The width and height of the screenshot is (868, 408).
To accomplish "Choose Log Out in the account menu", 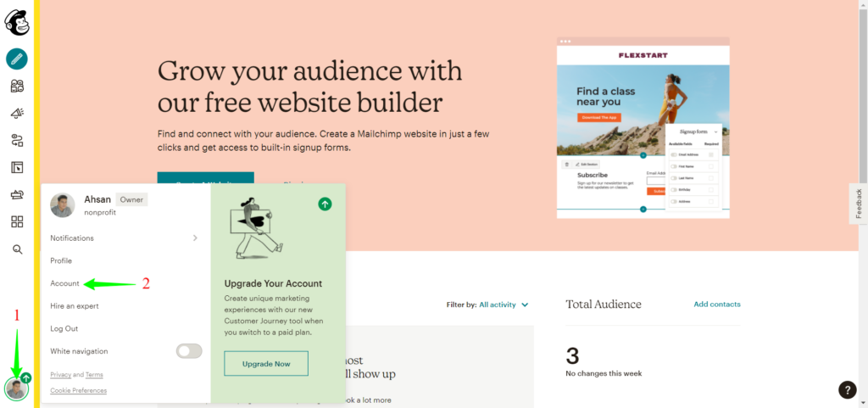I will (64, 328).
